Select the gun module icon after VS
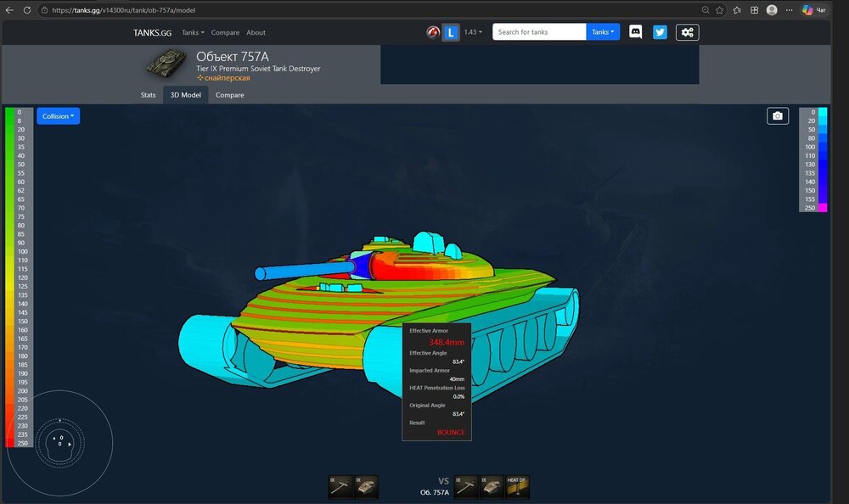 (466, 486)
